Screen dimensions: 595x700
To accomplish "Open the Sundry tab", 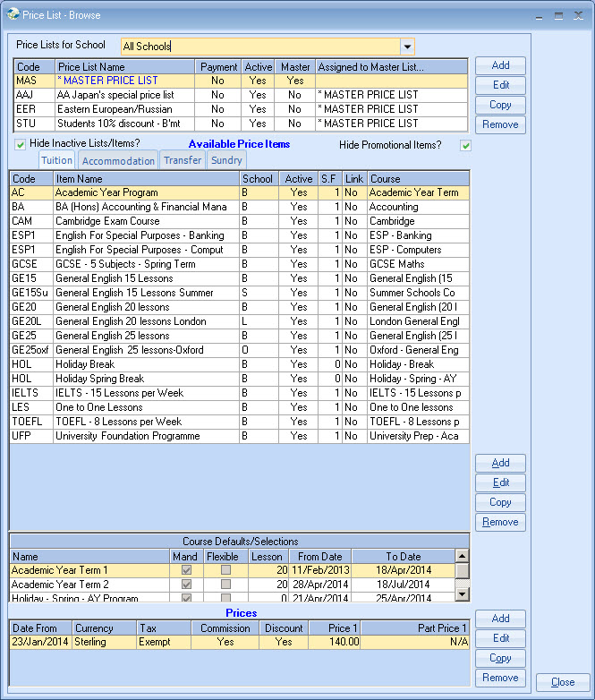I will 226,161.
